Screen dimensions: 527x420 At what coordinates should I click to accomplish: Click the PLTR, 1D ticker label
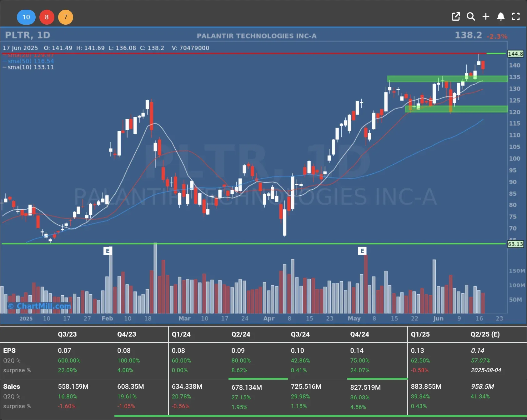click(x=28, y=35)
